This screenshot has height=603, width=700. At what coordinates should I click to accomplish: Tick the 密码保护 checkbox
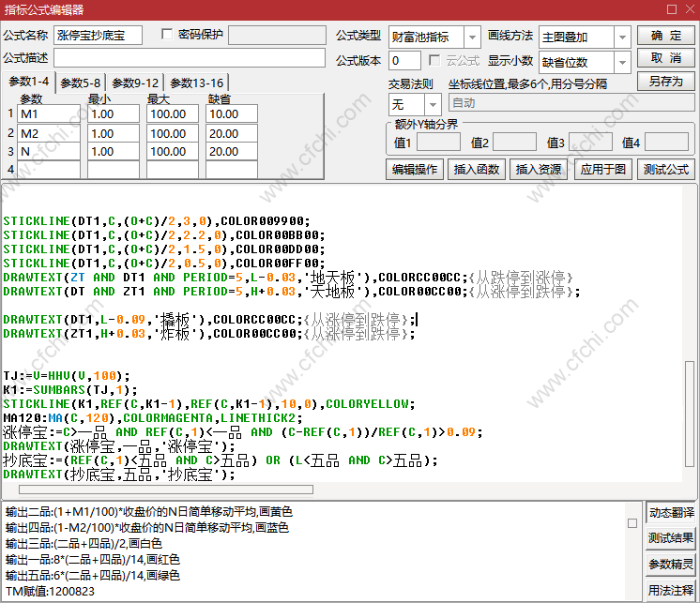[x=167, y=35]
